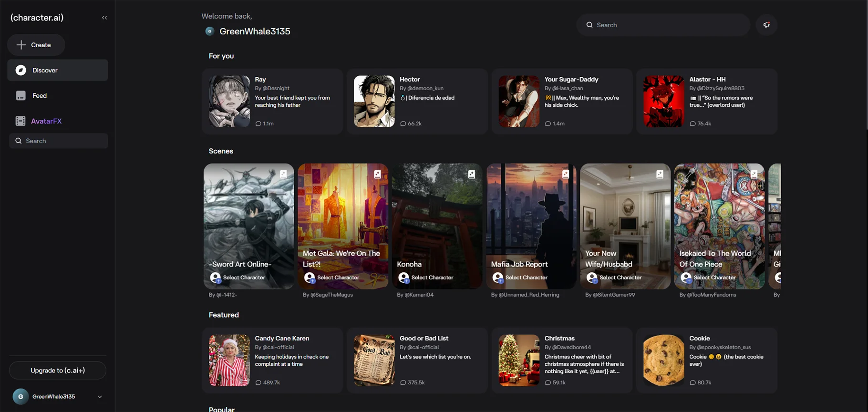Click the AvatarFX film icon

click(21, 121)
